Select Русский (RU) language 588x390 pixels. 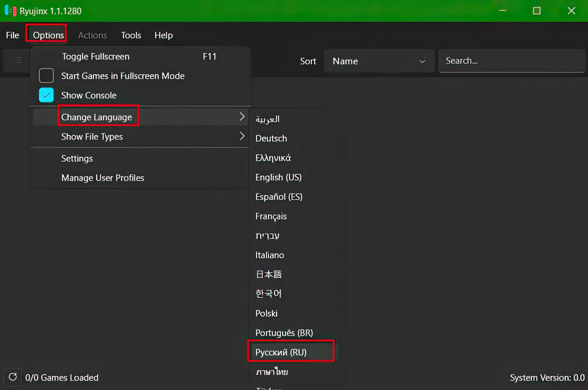pos(281,352)
